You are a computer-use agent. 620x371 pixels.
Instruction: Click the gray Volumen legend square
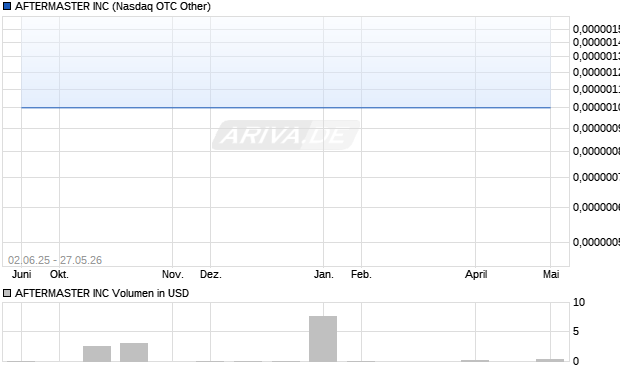point(7,293)
